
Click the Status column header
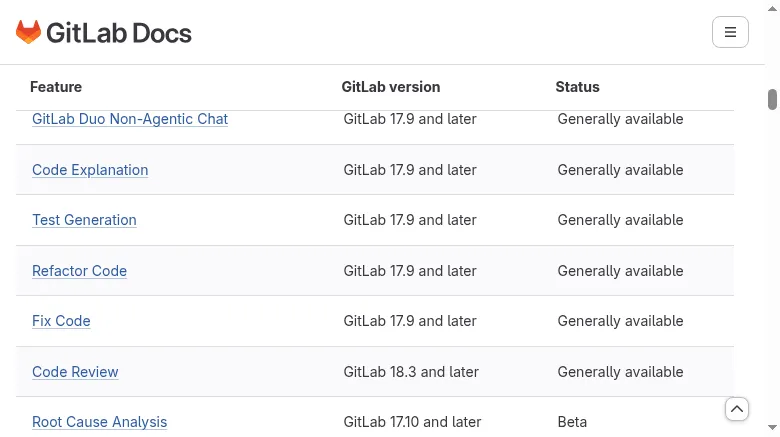pyautogui.click(x=577, y=87)
